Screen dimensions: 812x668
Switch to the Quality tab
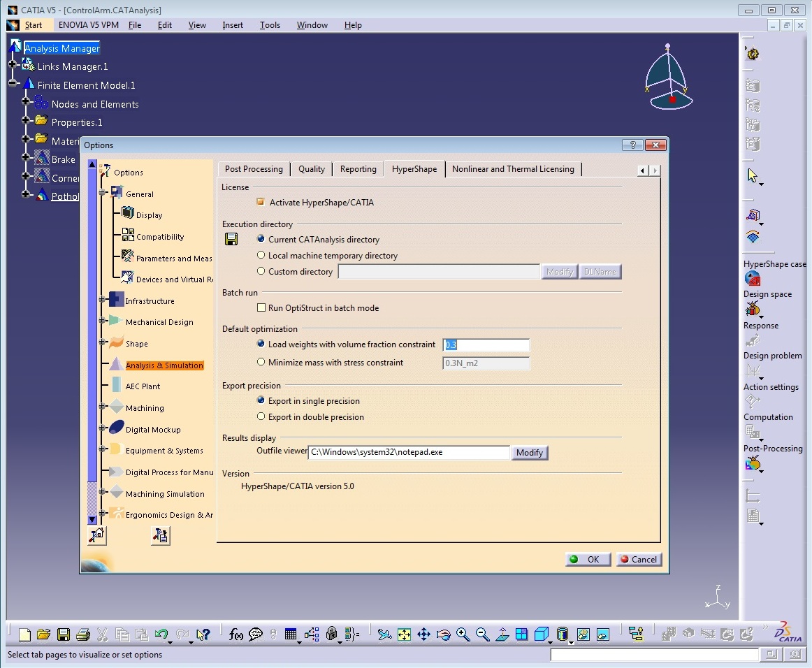[312, 169]
